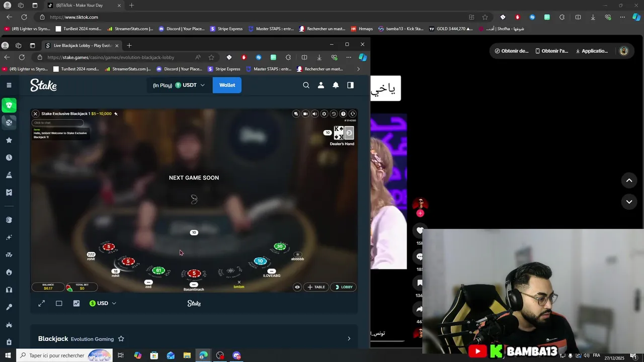Click stake.games address bar URL
Image resolution: width=644 pixels, height=362 pixels.
[111, 57]
